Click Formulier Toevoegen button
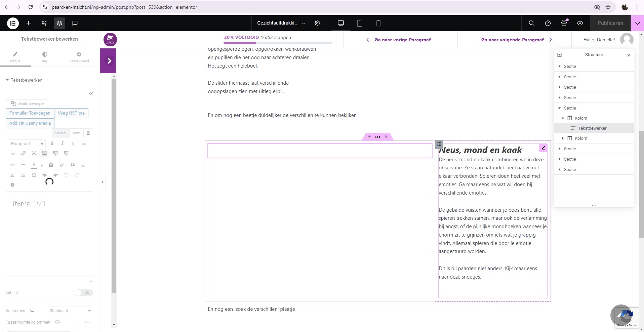Image resolution: width=644 pixels, height=332 pixels. click(x=30, y=113)
